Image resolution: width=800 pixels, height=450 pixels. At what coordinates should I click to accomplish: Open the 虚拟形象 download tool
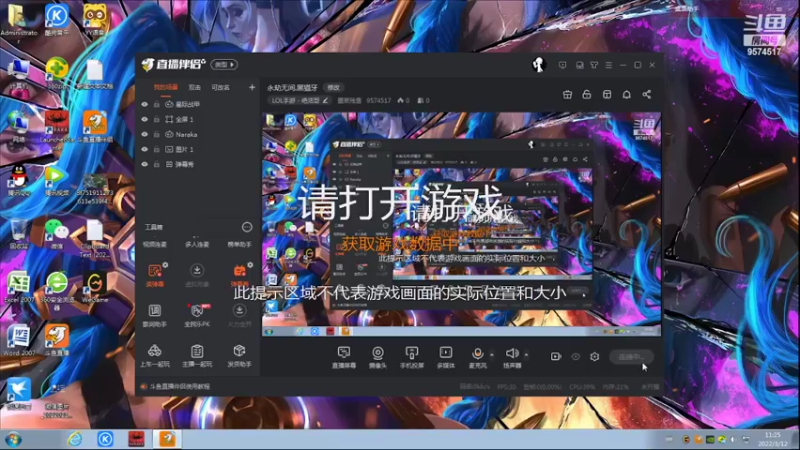[x=197, y=274]
